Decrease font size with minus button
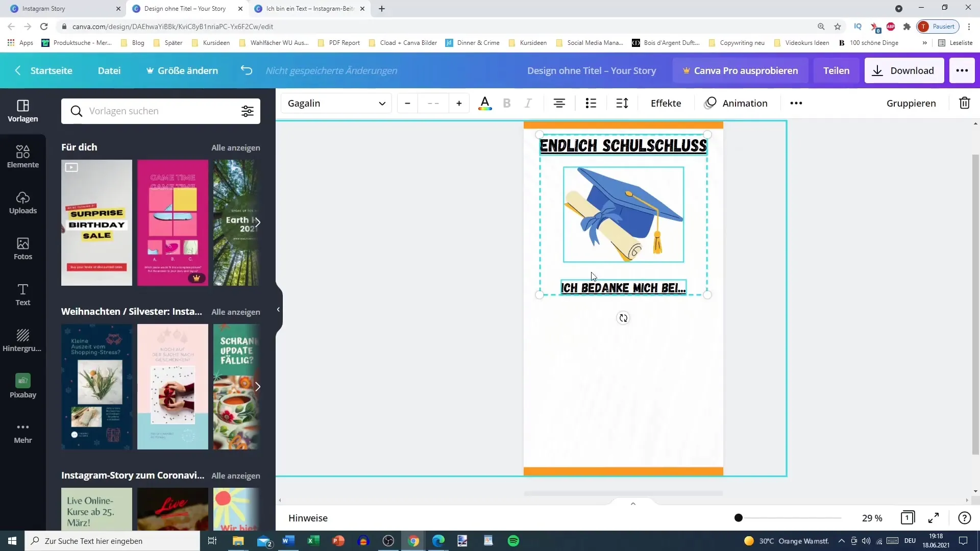This screenshot has width=980, height=551. 407,103
